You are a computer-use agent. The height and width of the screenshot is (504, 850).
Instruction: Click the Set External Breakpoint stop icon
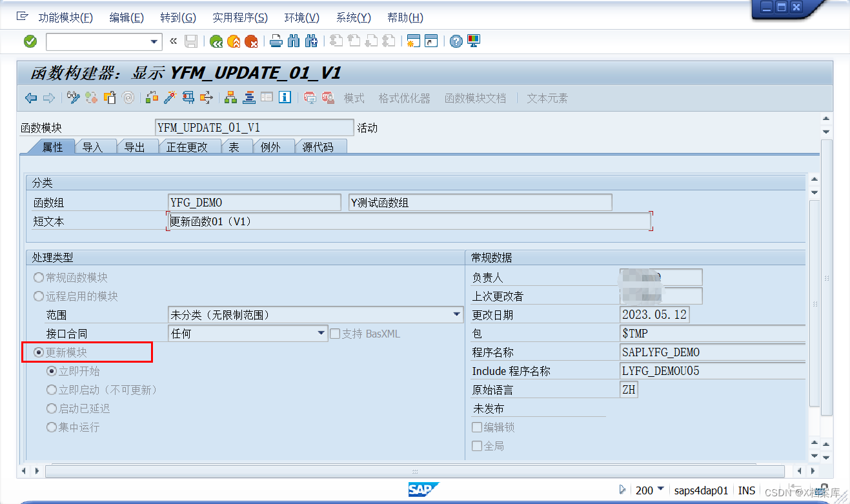[328, 98]
